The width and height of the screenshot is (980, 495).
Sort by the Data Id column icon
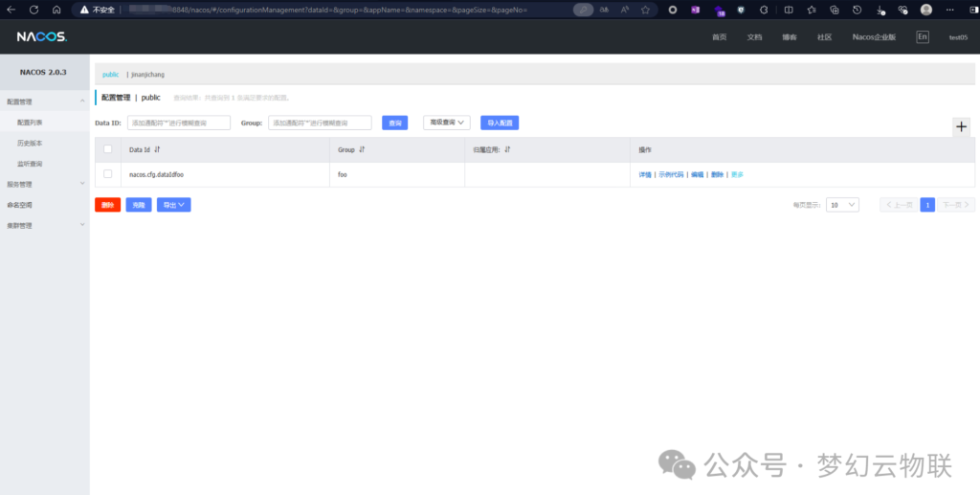tap(157, 149)
